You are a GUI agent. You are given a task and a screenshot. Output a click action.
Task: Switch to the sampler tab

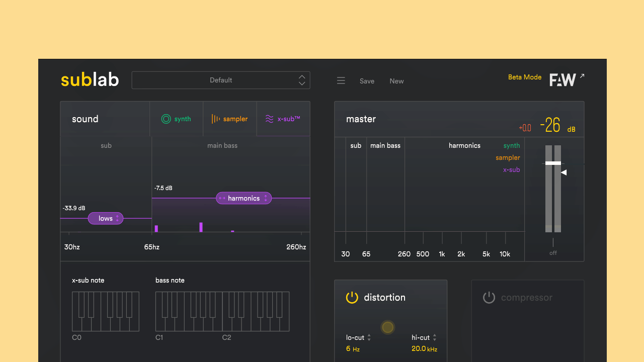230,119
